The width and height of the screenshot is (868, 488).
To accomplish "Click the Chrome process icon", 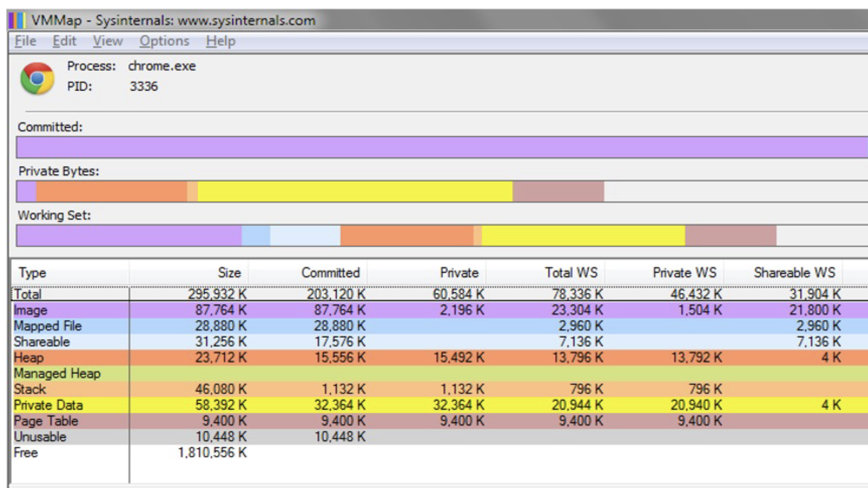I will [x=37, y=78].
